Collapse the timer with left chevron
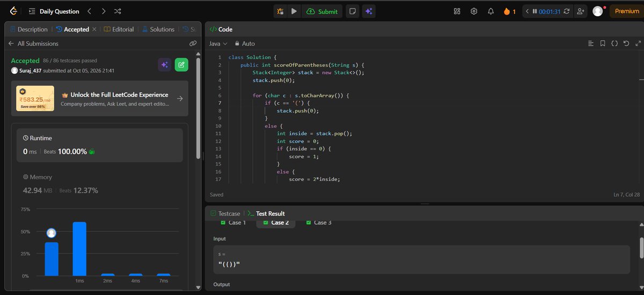 [x=527, y=11]
